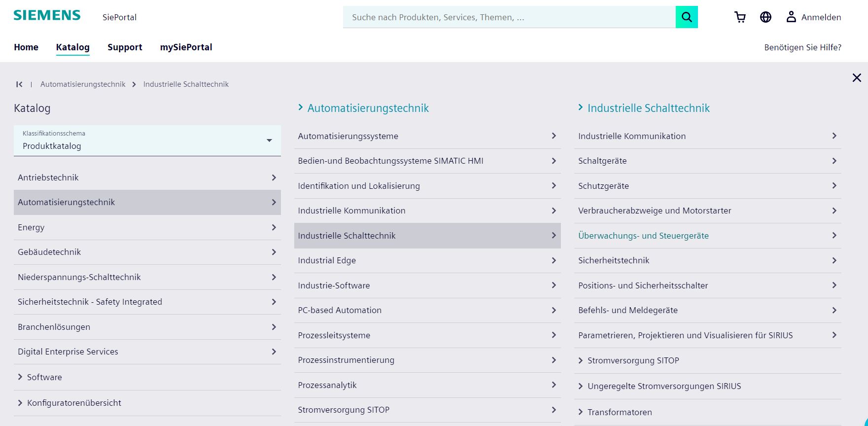This screenshot has width=868, height=426.
Task: Open Stromversorgung SITOP under Automatisierungstechnik
Action: [x=427, y=410]
